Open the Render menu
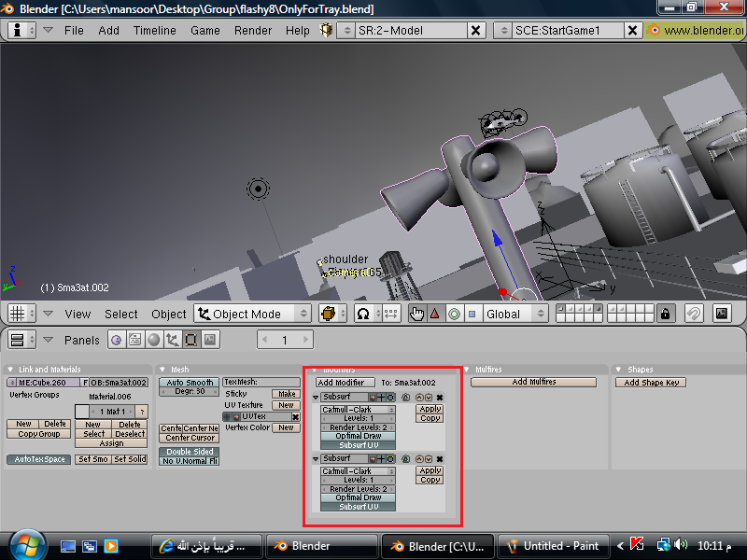Viewport: 747px width, 560px height. 253,31
